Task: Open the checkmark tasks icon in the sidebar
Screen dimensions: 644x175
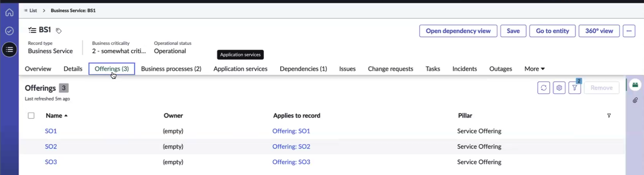Action: coord(9,31)
